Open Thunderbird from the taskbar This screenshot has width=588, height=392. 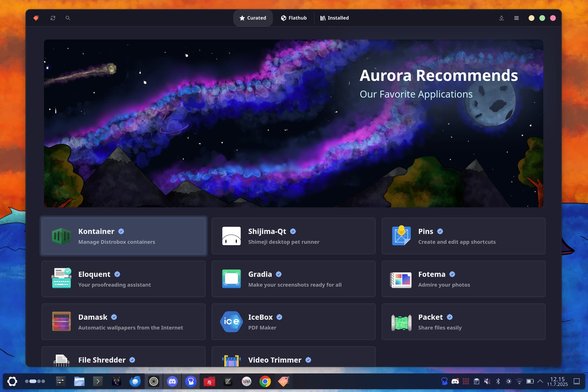(135, 381)
